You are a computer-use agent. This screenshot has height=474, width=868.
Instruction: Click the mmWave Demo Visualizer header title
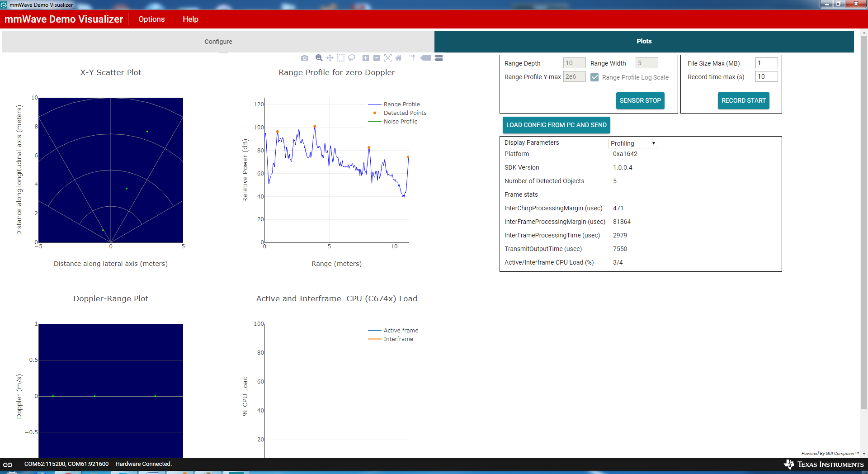pyautogui.click(x=64, y=19)
